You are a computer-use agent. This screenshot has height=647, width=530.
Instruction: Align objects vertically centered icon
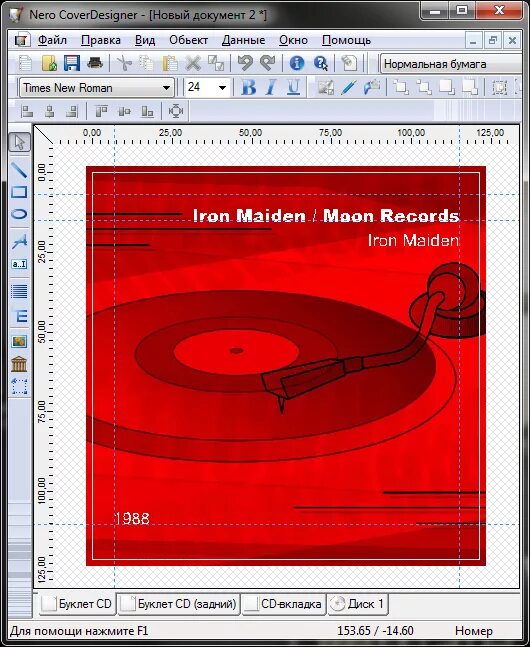pos(124,111)
